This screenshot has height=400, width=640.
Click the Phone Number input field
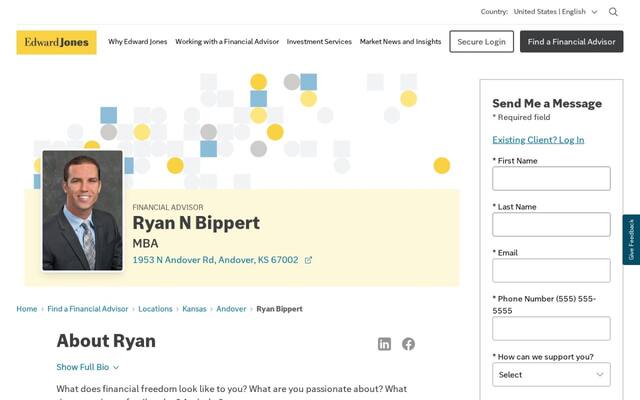(x=551, y=329)
